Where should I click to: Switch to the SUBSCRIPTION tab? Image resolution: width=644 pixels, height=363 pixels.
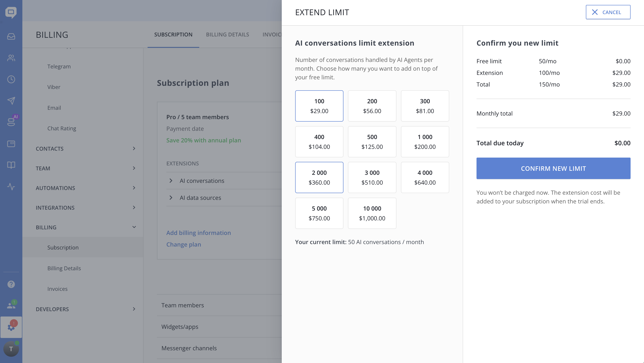pyautogui.click(x=173, y=34)
